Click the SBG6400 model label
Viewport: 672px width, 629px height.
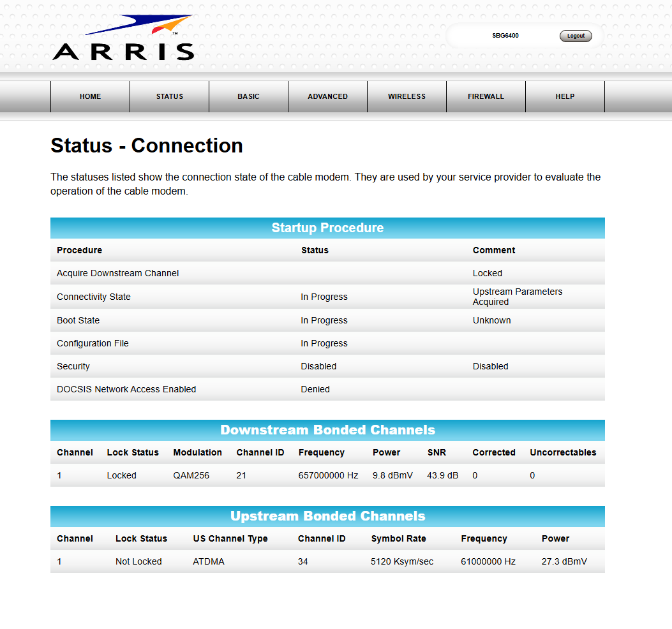coord(505,36)
